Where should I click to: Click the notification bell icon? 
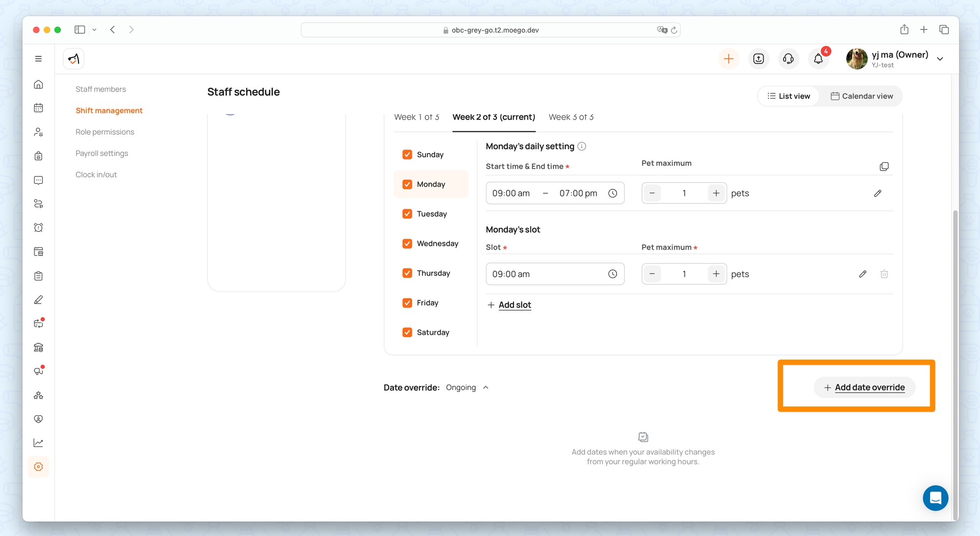click(818, 59)
